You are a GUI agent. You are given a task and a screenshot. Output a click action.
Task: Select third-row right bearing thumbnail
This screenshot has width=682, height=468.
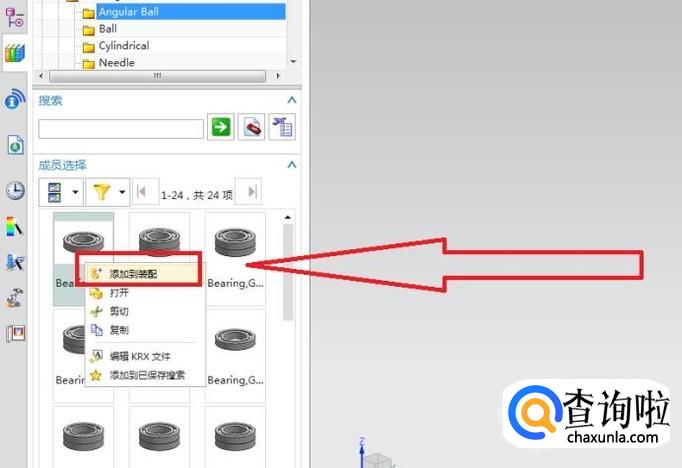235,437
